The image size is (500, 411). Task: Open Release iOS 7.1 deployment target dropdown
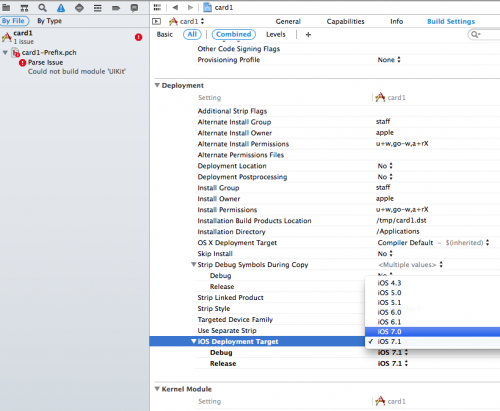tap(393, 364)
